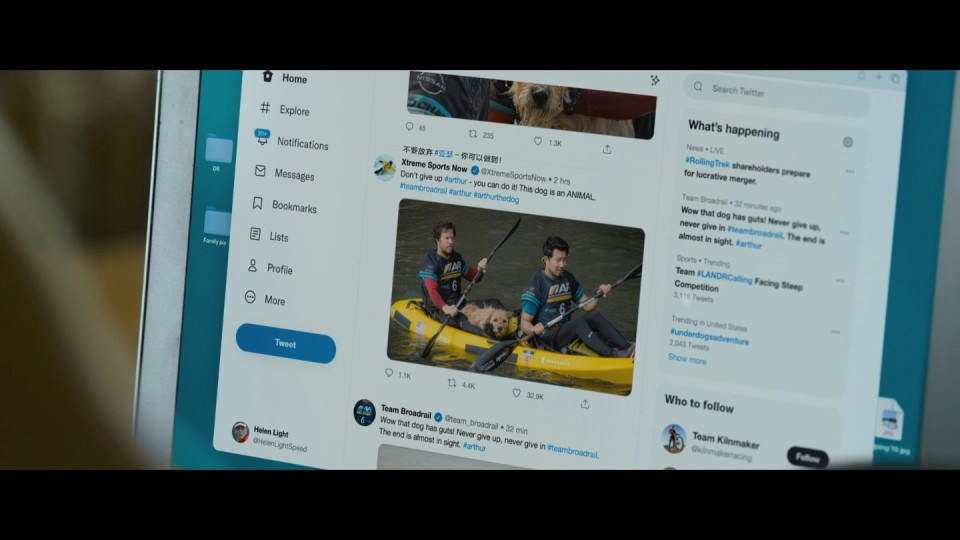
Task: Click the blue Tweet button
Action: [x=286, y=343]
